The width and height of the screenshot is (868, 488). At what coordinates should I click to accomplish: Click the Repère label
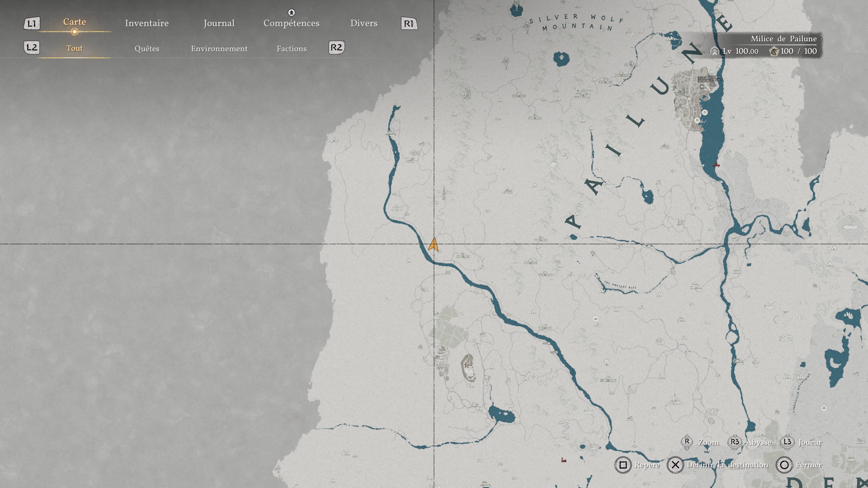coord(647,465)
